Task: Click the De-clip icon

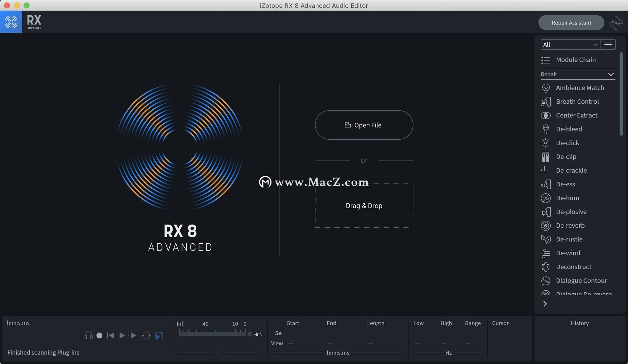Action: (x=546, y=157)
